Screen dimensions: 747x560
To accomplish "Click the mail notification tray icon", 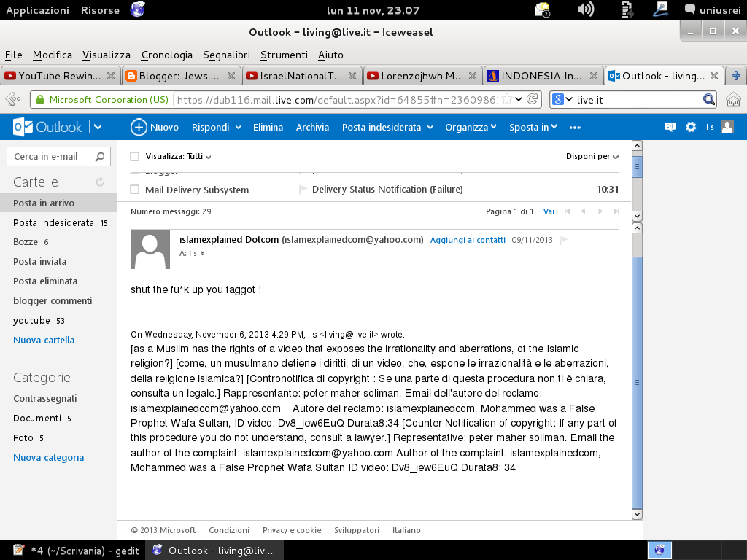I will coord(543,9).
